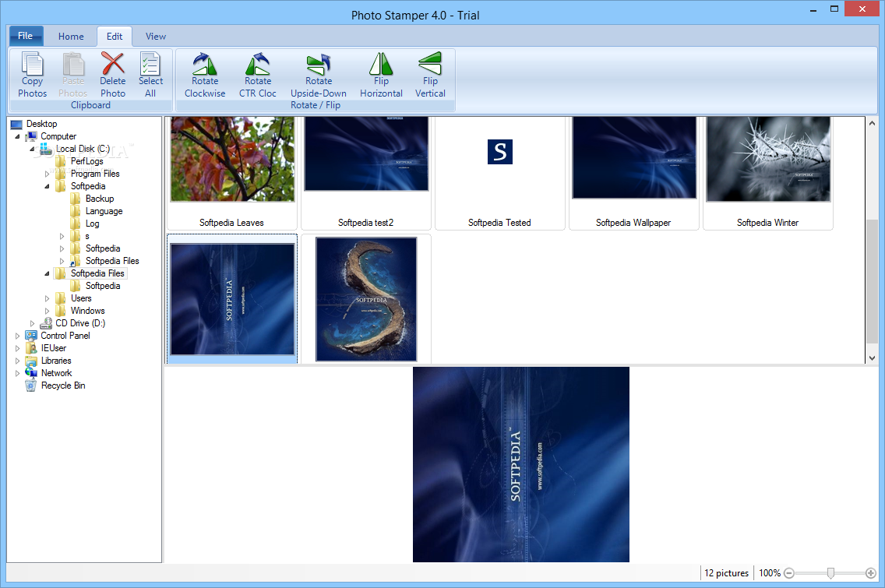The width and height of the screenshot is (885, 588).
Task: Click the thumbnail pane scrollbar thumb
Action: pyautogui.click(x=872, y=281)
